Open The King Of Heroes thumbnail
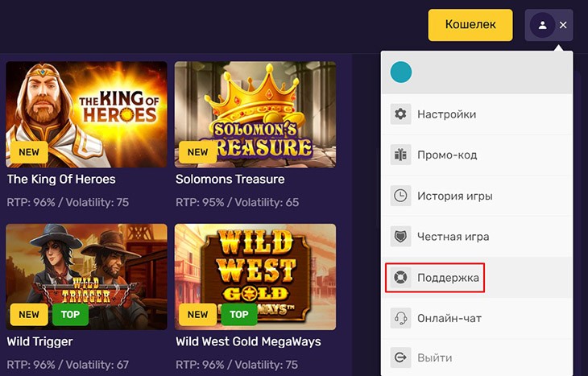 click(x=86, y=114)
